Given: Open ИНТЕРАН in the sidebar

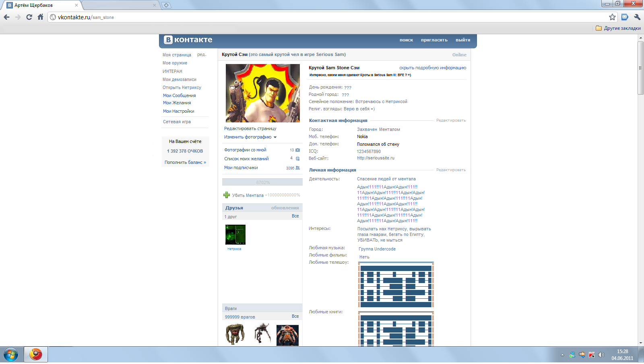Looking at the screenshot, I should pos(172,71).
